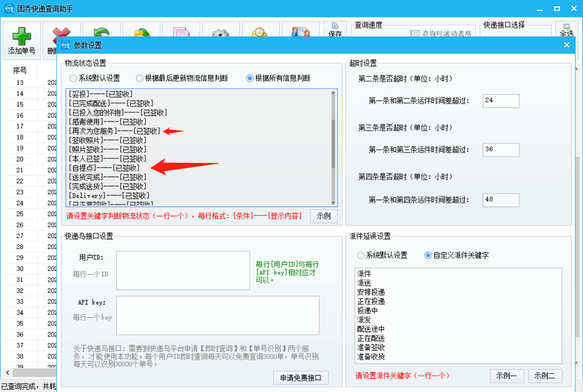The image size is (583, 392).
Task: Click the 固乔快递查询助手 app icon in title bar
Action: [9, 9]
